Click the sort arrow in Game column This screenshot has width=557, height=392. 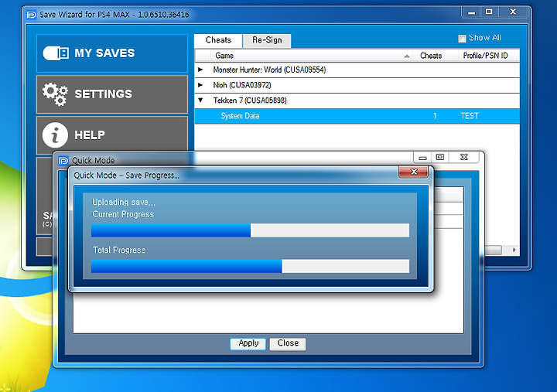coord(407,56)
